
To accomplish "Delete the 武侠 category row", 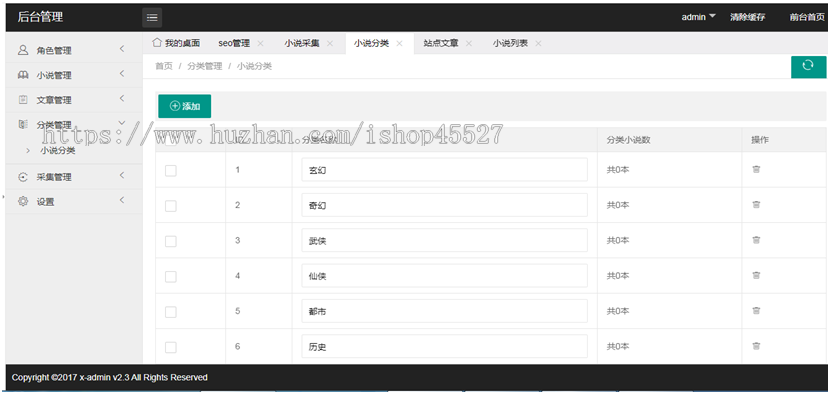I will click(756, 240).
